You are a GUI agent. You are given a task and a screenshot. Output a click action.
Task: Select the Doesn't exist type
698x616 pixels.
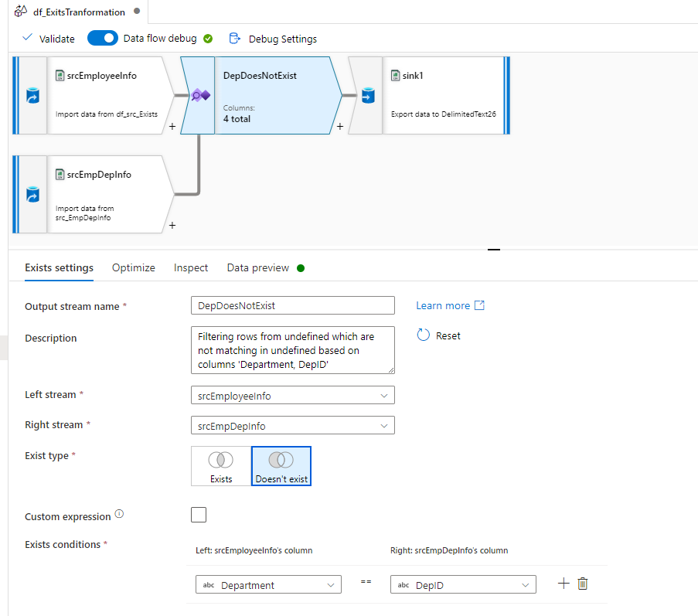281,466
